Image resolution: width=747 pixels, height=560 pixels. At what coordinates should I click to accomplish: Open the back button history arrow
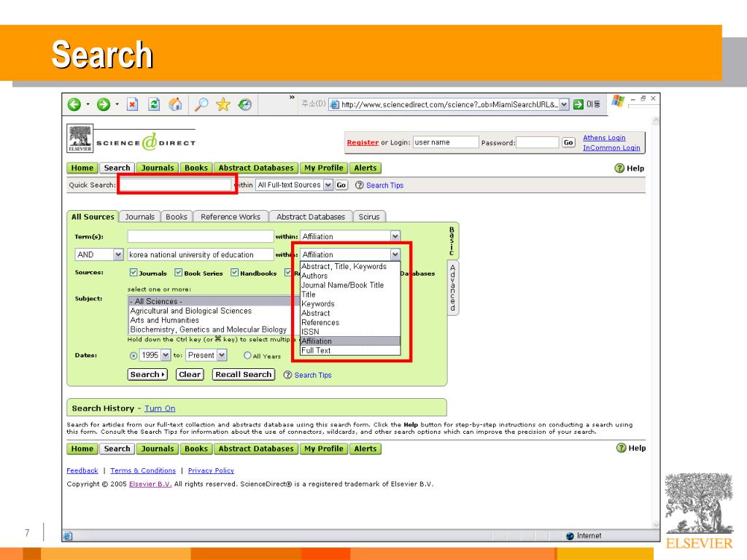point(88,104)
